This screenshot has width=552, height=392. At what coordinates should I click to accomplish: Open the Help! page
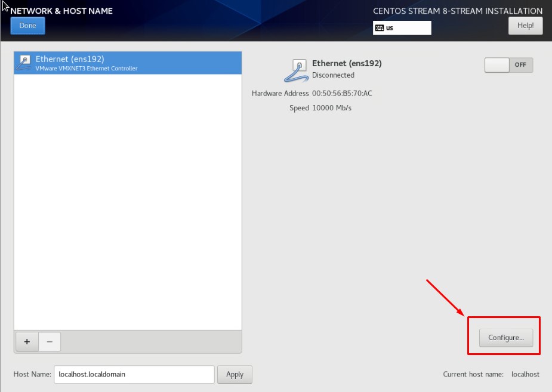[525, 26]
